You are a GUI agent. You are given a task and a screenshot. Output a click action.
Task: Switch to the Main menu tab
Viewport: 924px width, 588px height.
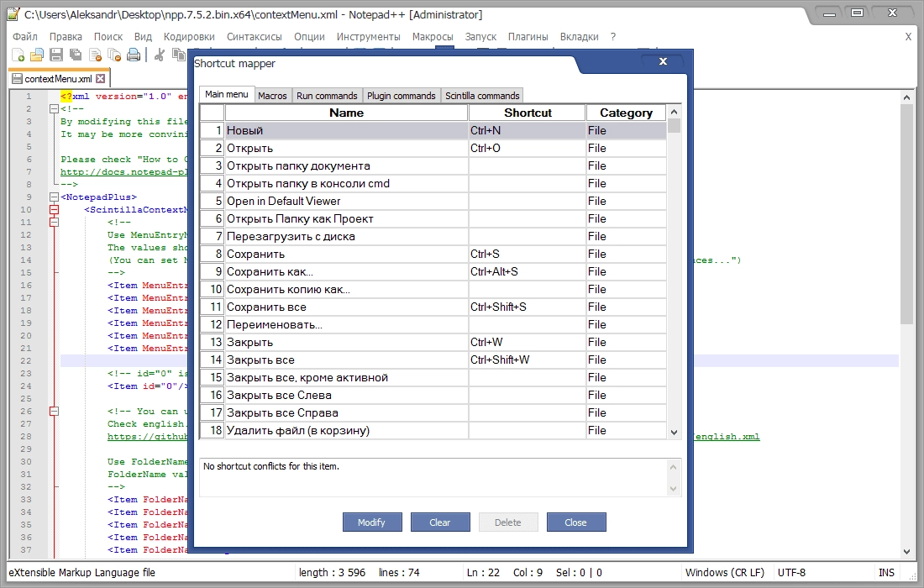click(x=226, y=94)
